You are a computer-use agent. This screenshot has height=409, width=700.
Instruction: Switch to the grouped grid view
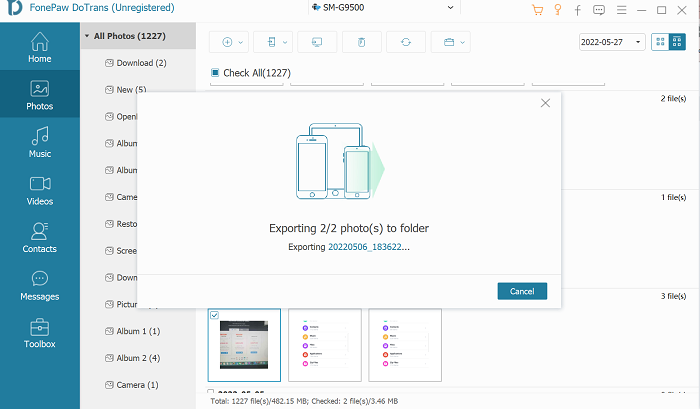pos(677,42)
